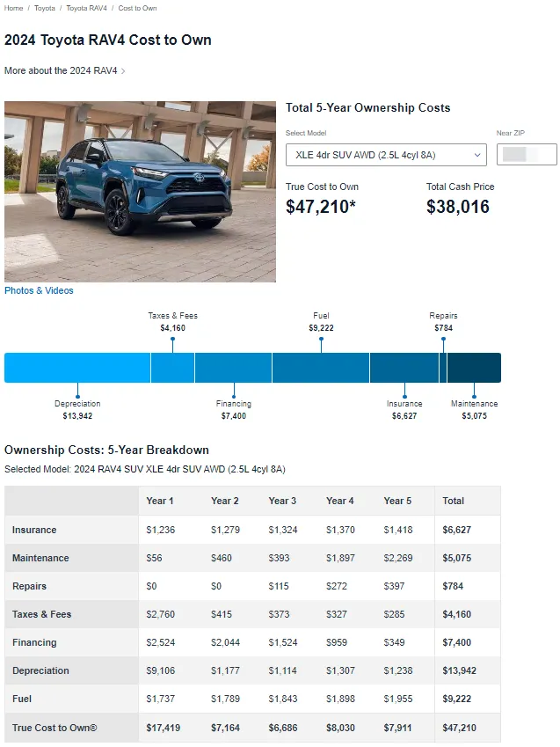Focus the Near ZIP input field

[x=527, y=155]
